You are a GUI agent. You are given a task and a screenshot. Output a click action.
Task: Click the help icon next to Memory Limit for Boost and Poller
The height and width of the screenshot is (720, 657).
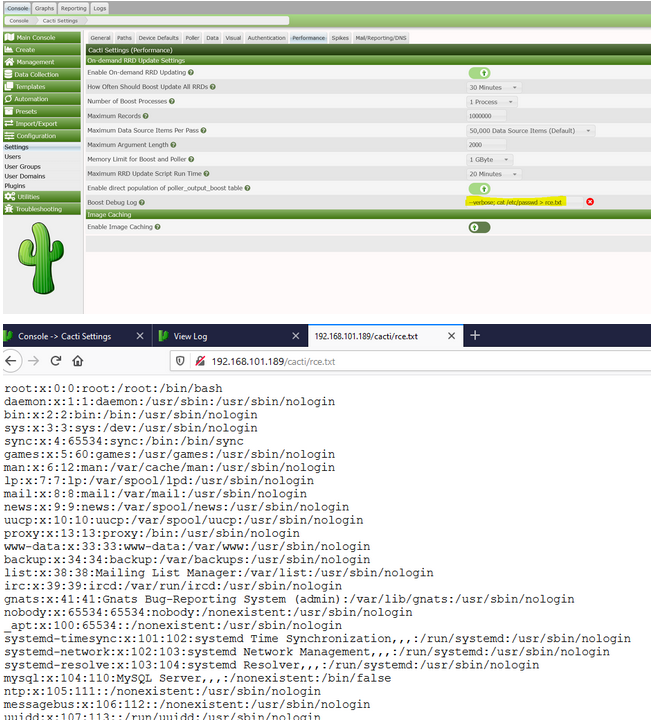tap(191, 159)
